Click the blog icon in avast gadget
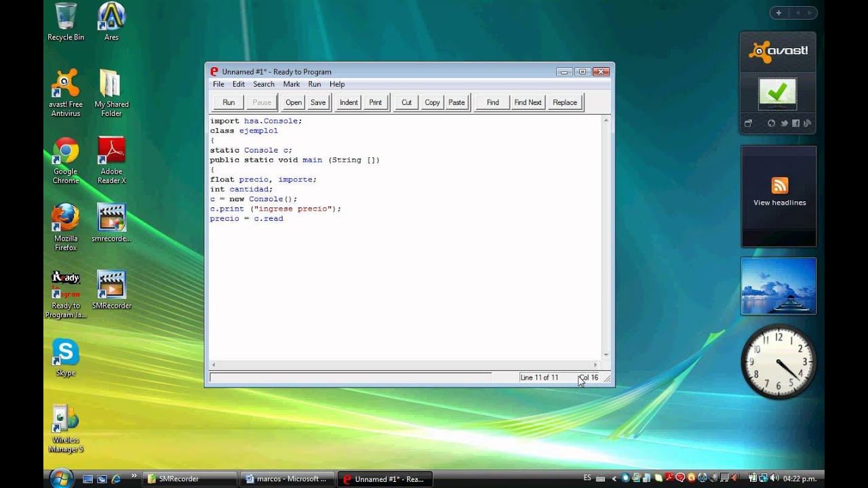868x488 pixels. [807, 123]
